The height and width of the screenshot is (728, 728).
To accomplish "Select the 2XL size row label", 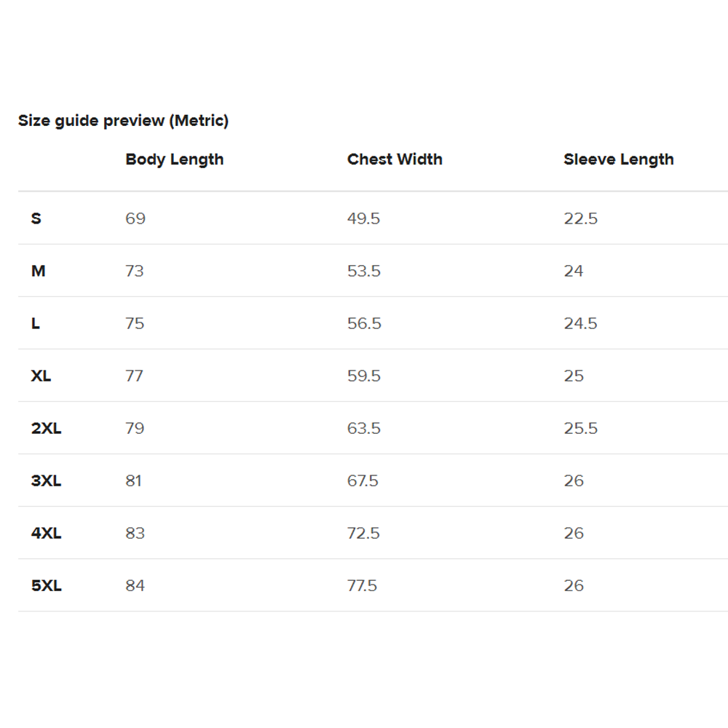I will [46, 428].
